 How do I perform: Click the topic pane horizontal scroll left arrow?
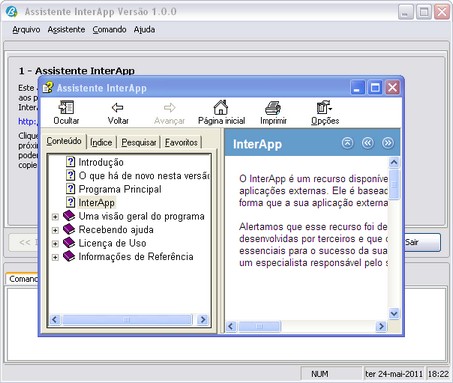[231, 326]
